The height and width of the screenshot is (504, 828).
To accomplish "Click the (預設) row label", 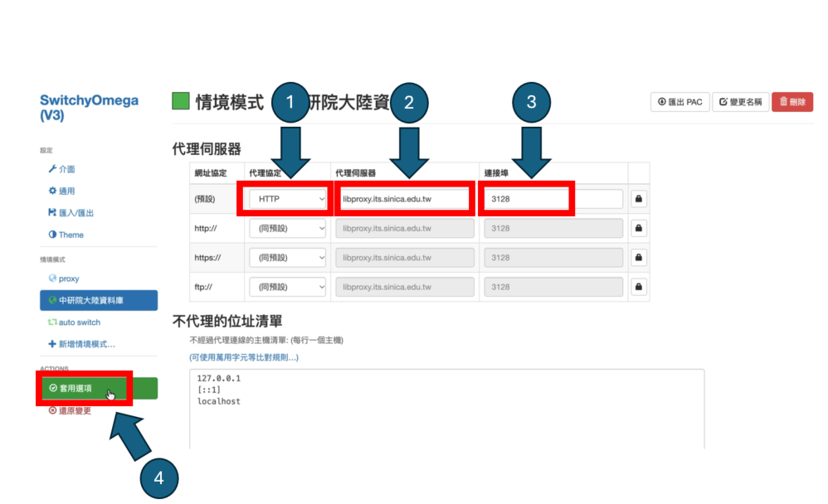I will [205, 199].
